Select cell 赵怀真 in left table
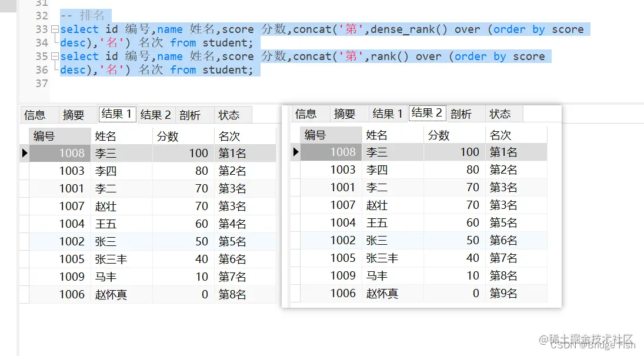Screen dimensions: 644x356 point(122,294)
